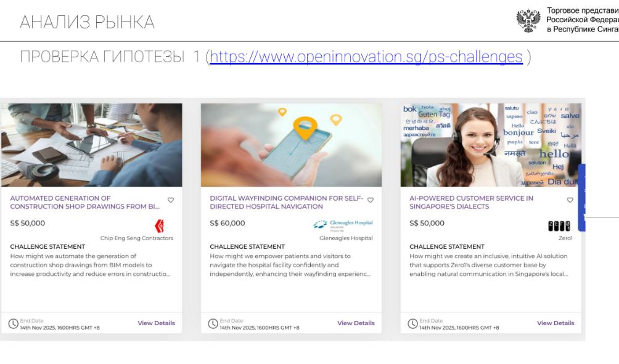
Task: Toggle heart on Digital Wayfinding Companion card
Action: pyautogui.click(x=371, y=200)
